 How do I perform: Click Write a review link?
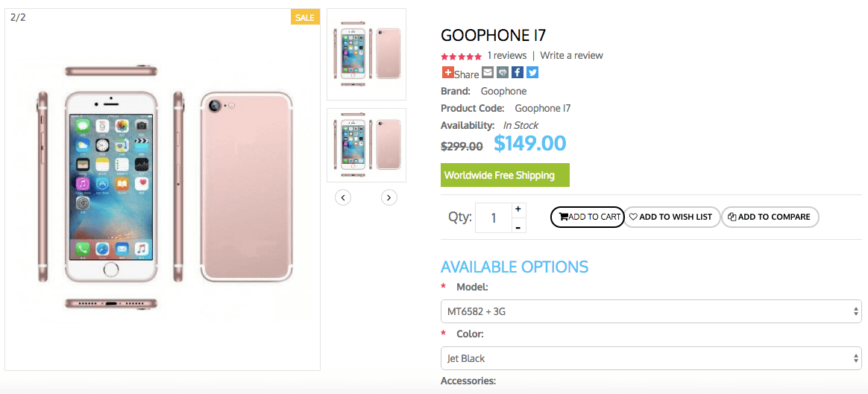[x=571, y=56]
